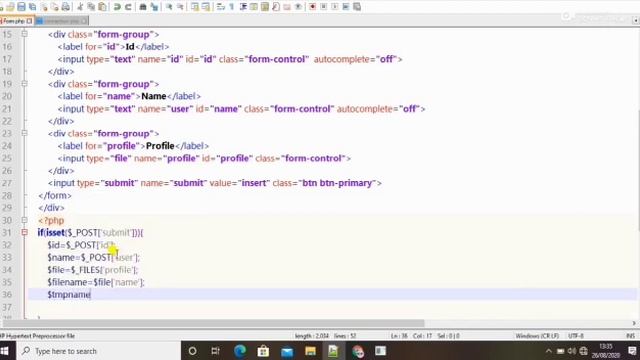Image resolution: width=640 pixels, height=360 pixels.
Task: Close the connection.php tab with its X
Action: coord(84,21)
